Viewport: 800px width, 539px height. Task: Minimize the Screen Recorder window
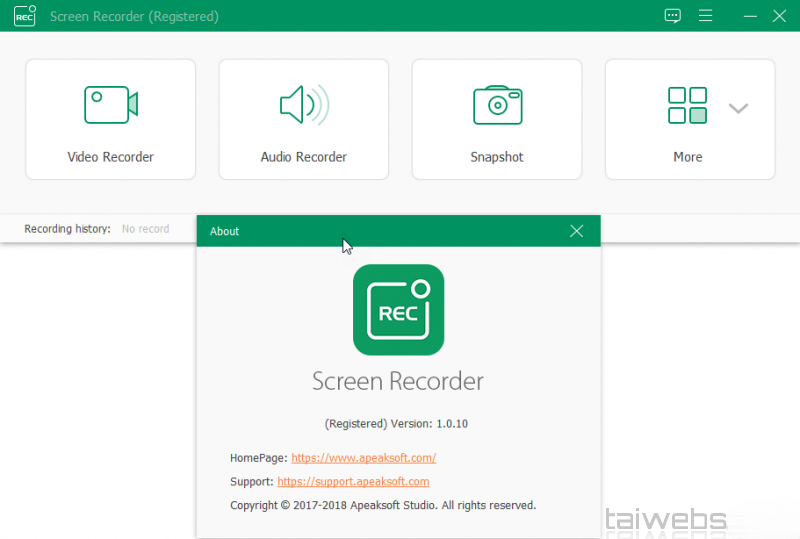tap(750, 16)
